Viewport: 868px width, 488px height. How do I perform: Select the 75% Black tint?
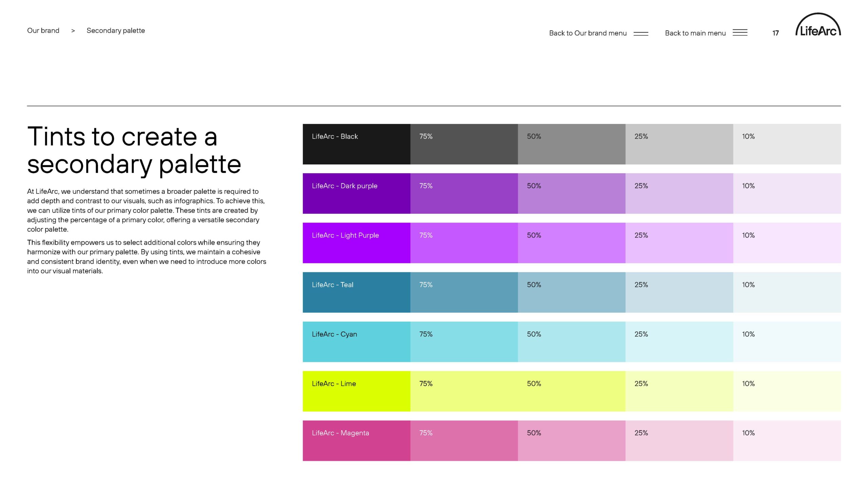coord(464,144)
